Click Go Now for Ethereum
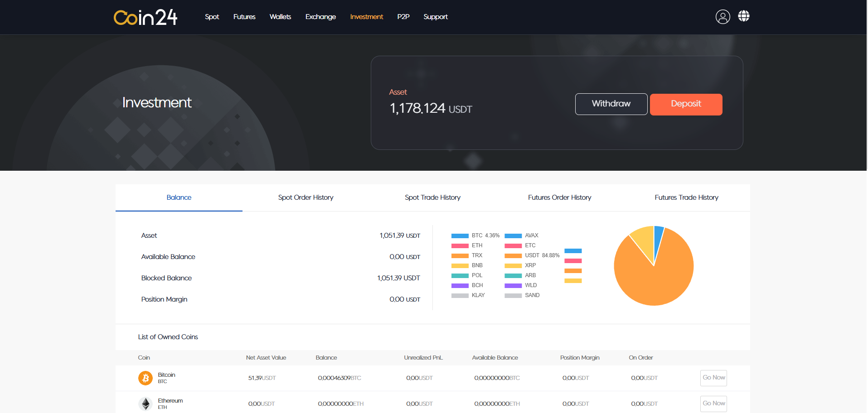The height and width of the screenshot is (413, 868). pyautogui.click(x=713, y=403)
